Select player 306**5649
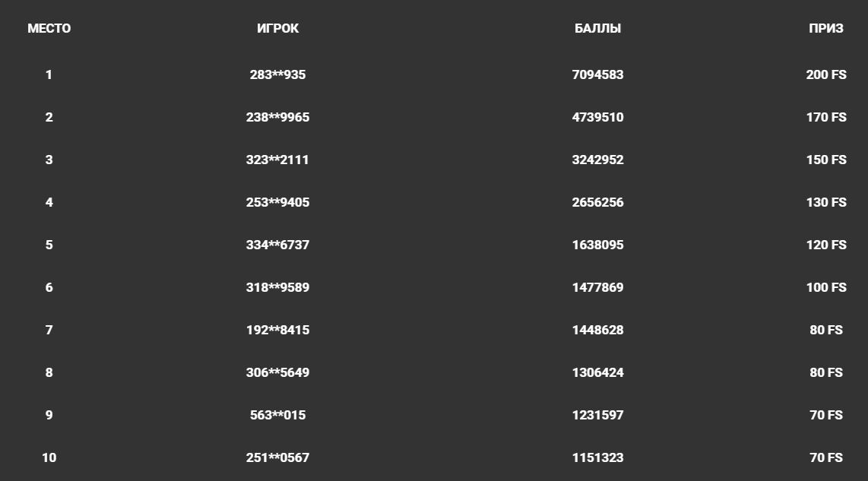The width and height of the screenshot is (868, 481). pos(277,373)
